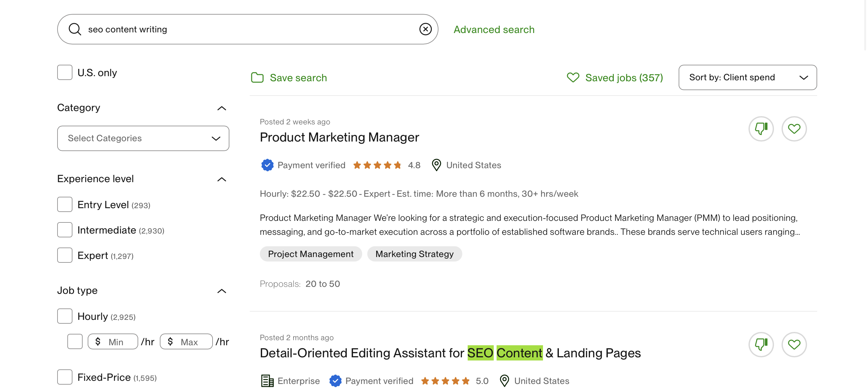The width and height of the screenshot is (868, 390).
Task: Open Saved jobs (357)
Action: pyautogui.click(x=624, y=78)
